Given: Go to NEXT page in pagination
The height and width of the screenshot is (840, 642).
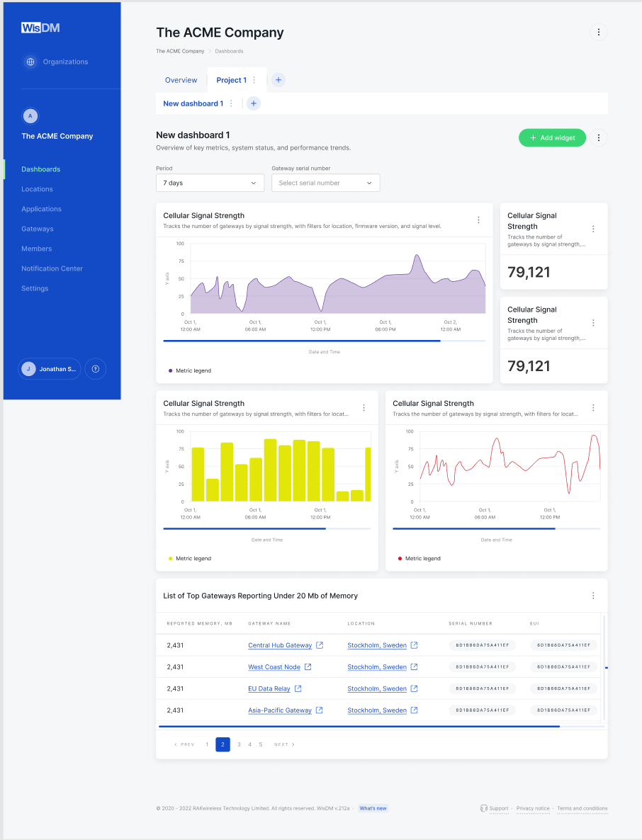Looking at the screenshot, I should tap(284, 744).
